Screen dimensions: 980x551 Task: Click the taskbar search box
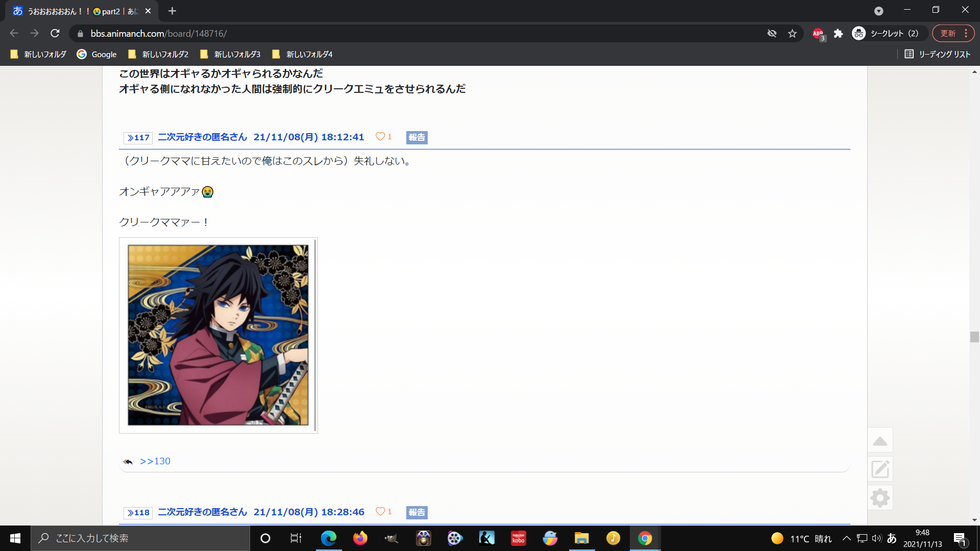140,538
